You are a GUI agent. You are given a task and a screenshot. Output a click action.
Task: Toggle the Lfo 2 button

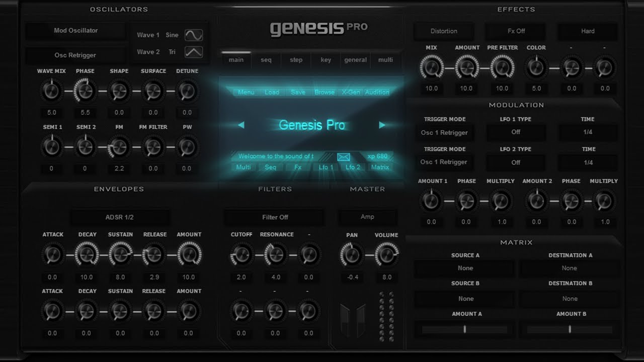pos(353,167)
